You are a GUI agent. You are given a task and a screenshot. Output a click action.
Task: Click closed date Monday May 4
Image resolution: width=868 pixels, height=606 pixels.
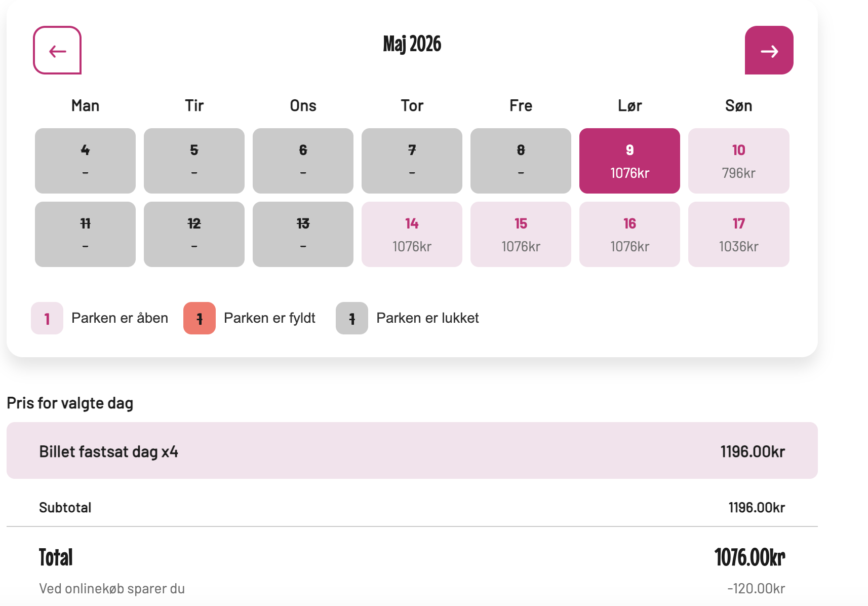click(x=85, y=161)
